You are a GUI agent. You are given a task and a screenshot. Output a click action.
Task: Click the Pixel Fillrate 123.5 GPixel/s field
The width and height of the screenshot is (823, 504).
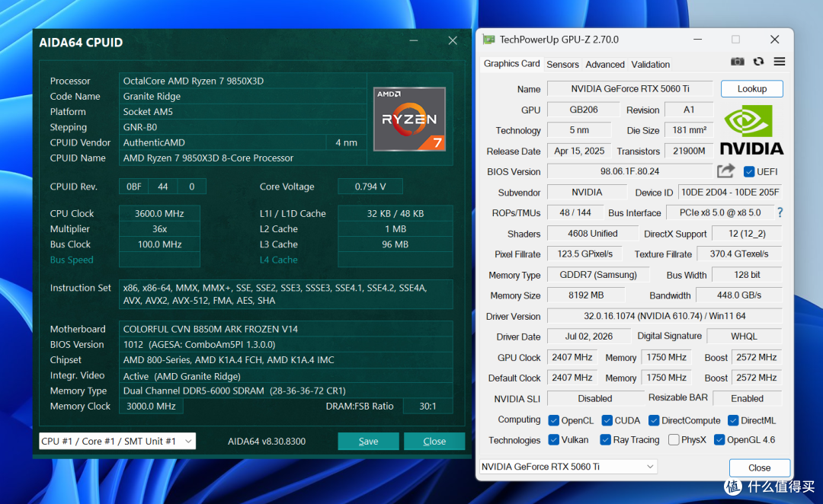coord(584,254)
